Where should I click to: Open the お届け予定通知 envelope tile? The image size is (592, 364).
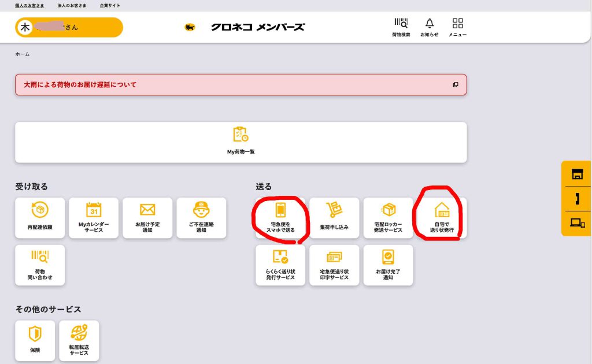click(x=147, y=218)
